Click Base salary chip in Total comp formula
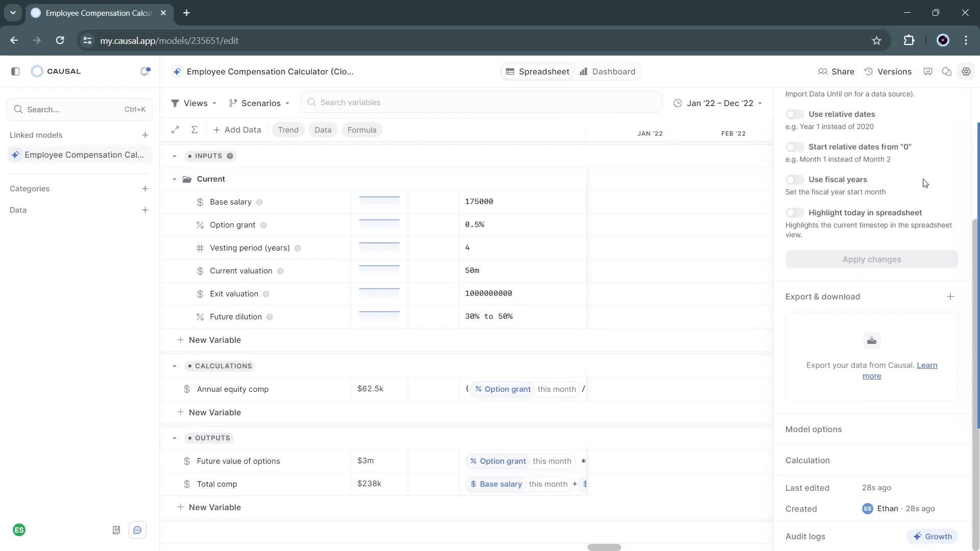The image size is (980, 551). coord(496,484)
